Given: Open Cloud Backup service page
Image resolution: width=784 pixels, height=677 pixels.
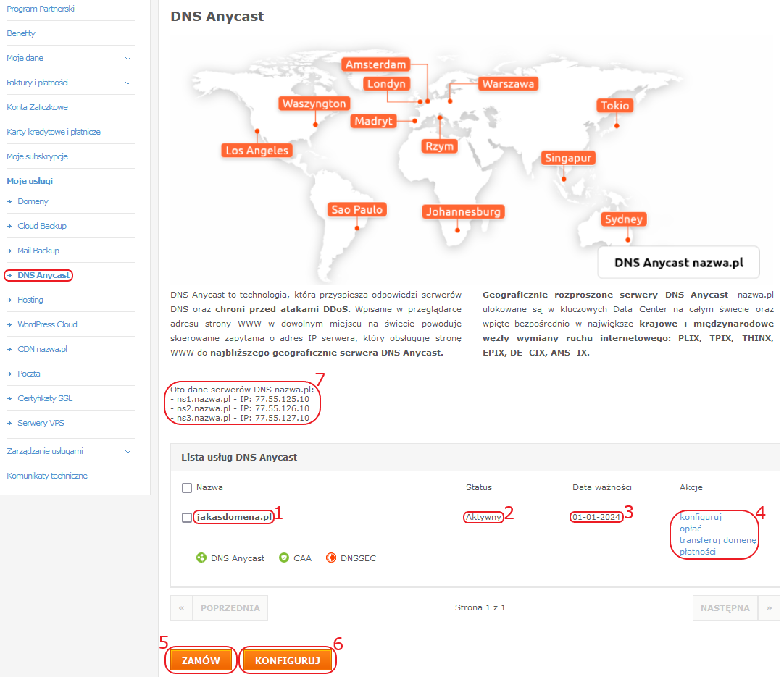Looking at the screenshot, I should click(42, 226).
